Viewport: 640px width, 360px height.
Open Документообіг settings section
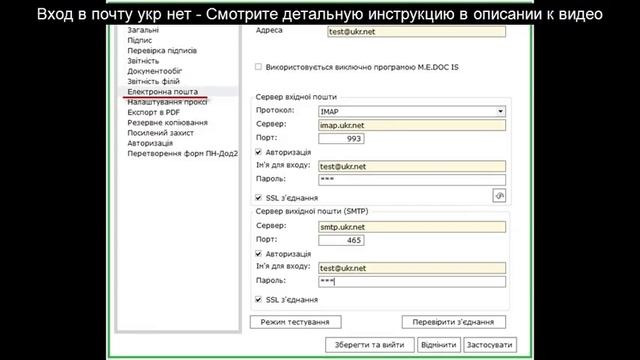pos(154,71)
